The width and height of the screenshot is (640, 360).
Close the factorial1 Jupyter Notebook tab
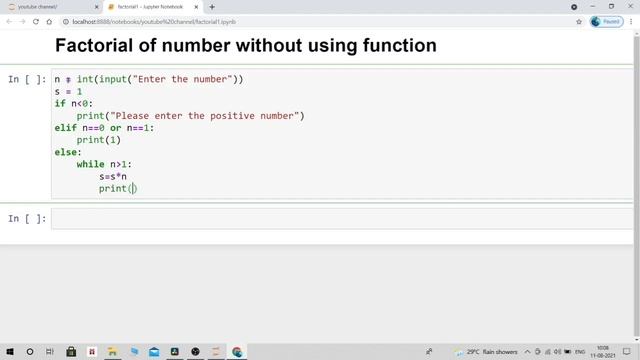pos(196,7)
